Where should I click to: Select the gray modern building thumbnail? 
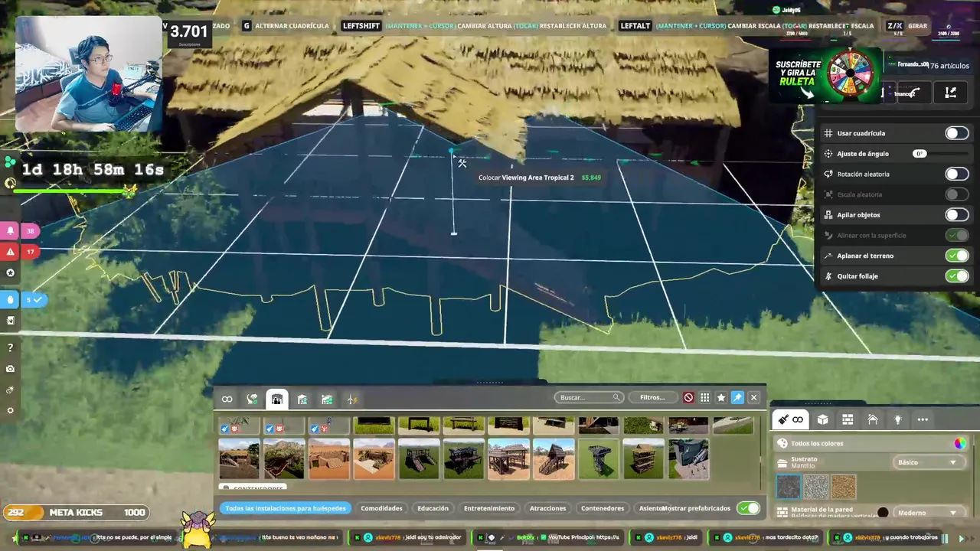coord(689,458)
